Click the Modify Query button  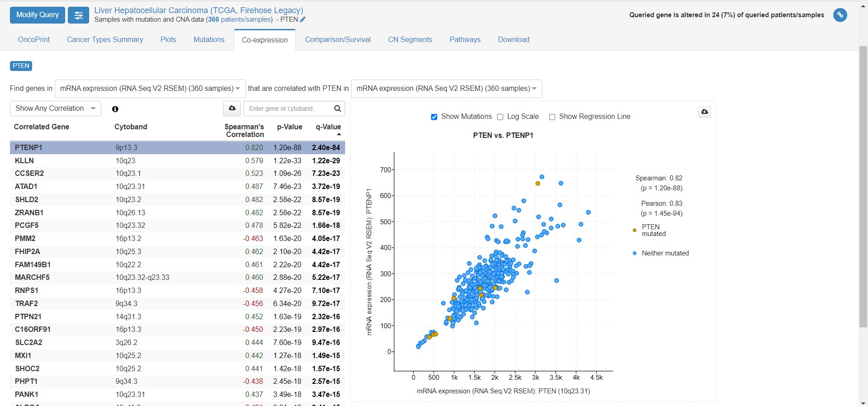(38, 15)
